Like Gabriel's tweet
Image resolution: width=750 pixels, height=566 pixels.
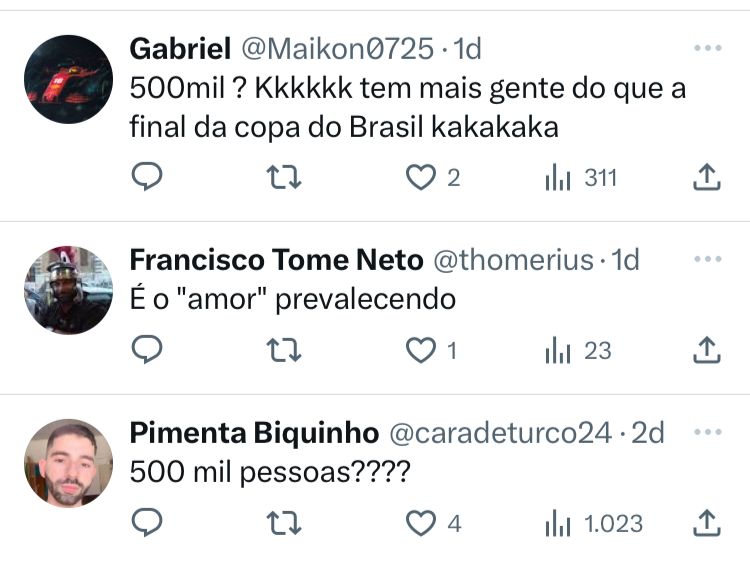(420, 178)
